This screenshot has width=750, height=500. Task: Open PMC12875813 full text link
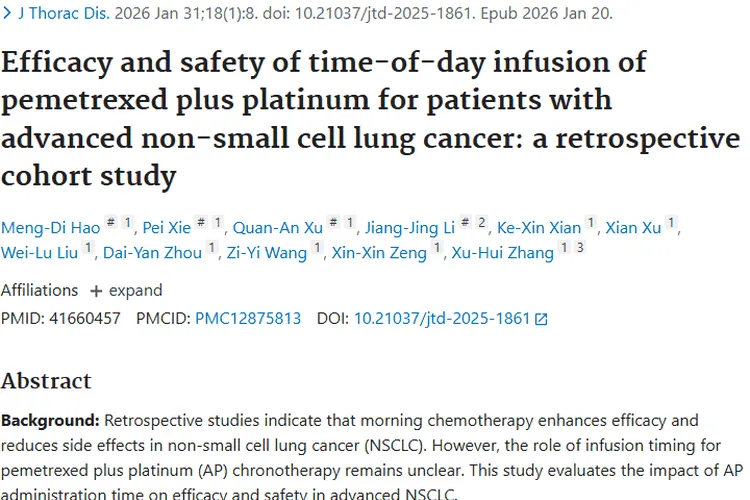pos(248,319)
